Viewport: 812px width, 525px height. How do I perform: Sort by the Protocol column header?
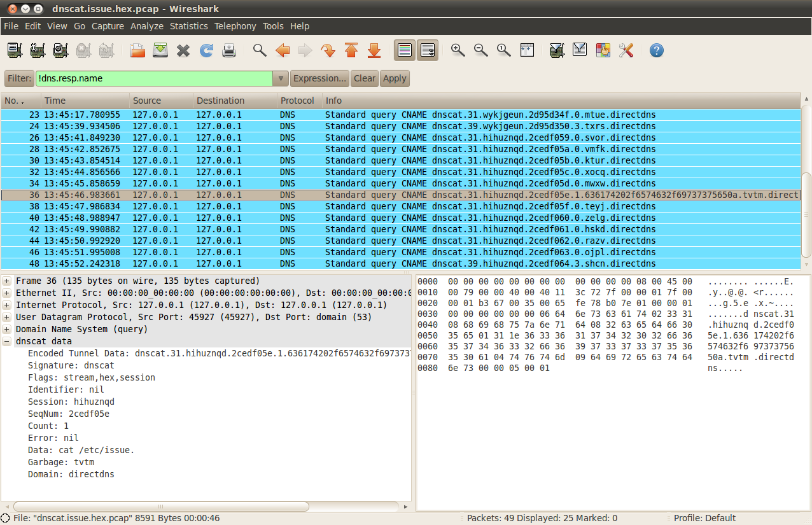299,101
